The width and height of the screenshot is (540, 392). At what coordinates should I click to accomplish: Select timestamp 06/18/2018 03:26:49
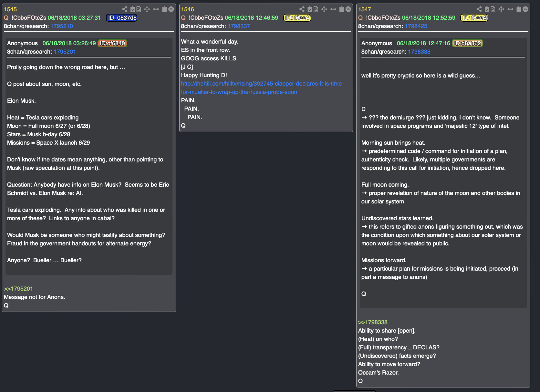coord(69,43)
